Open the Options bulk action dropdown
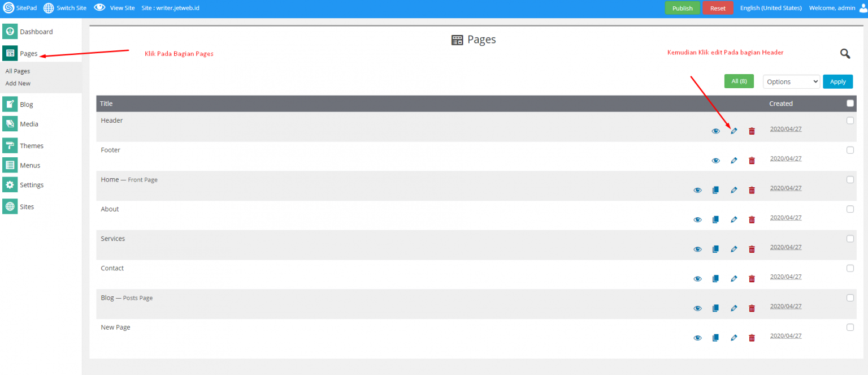 791,81
